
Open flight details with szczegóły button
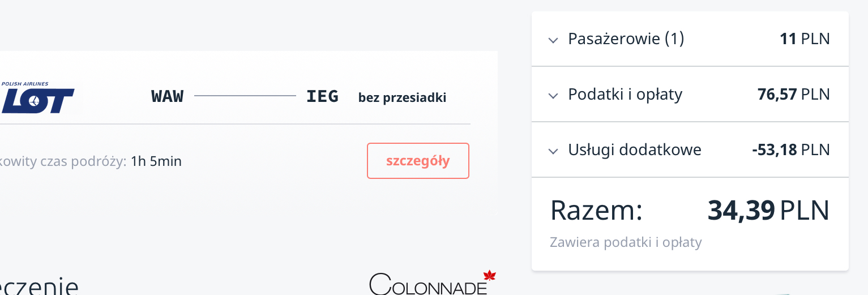pos(418,161)
